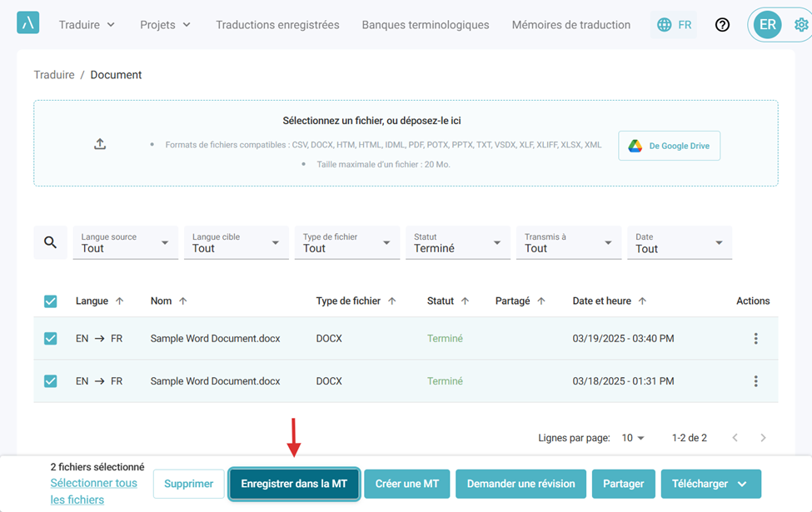Open Date filter dropdown
This screenshot has width=812, height=512.
point(680,242)
